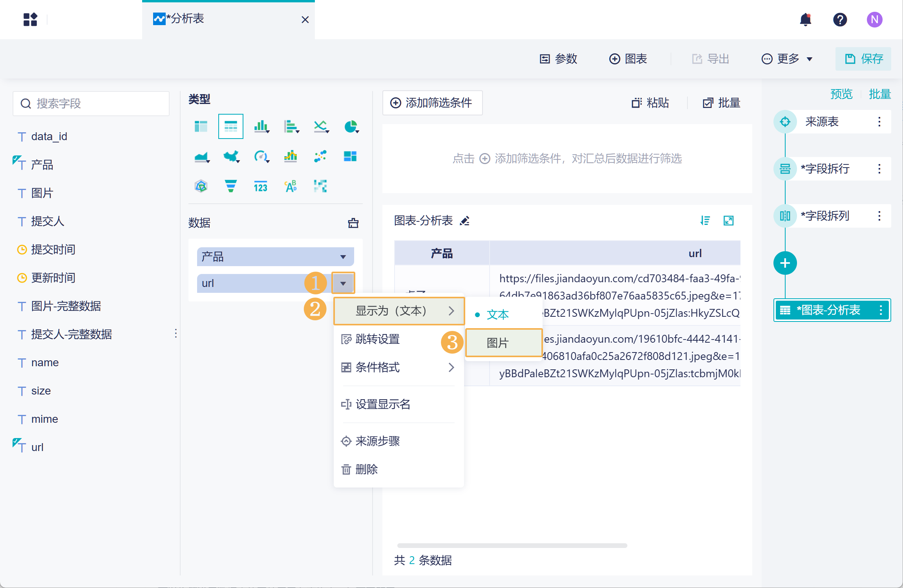Screen dimensions: 903x588
Task: Select the word cloud chart icon
Action: pyautogui.click(x=291, y=186)
